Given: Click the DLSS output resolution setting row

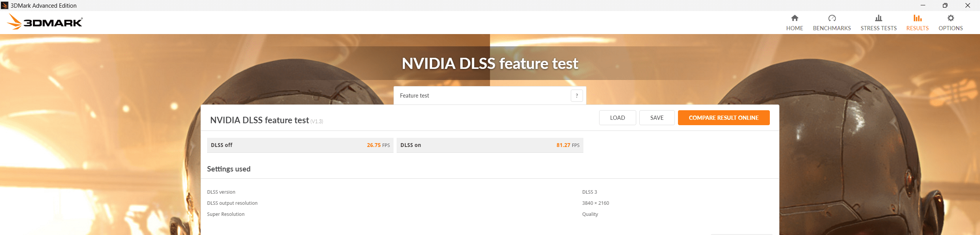Looking at the screenshot, I should [x=232, y=203].
